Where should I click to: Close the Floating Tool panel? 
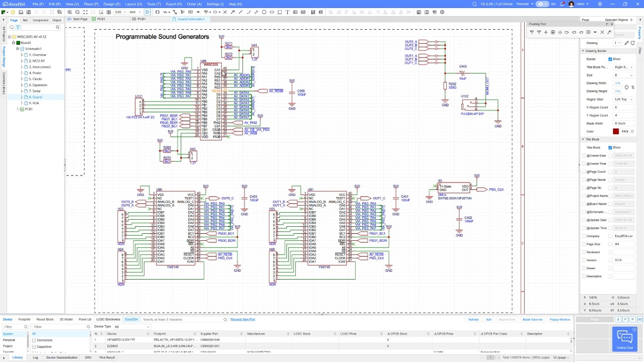point(612,24)
